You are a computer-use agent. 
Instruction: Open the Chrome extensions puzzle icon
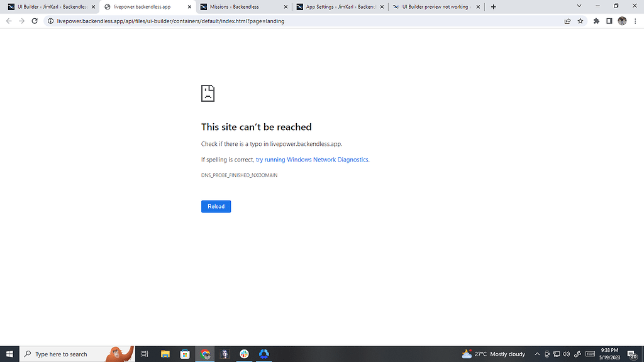click(596, 21)
